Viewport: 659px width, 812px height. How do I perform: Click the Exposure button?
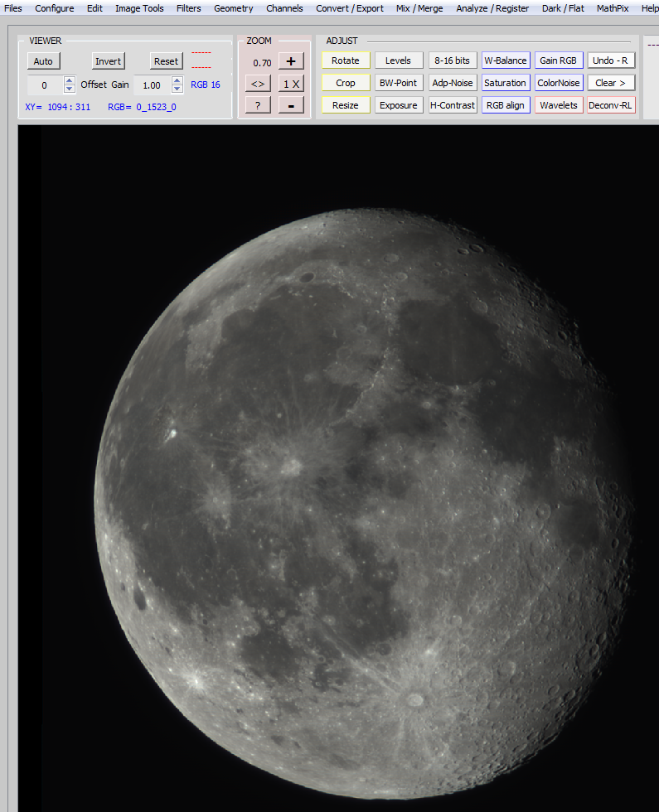click(399, 105)
